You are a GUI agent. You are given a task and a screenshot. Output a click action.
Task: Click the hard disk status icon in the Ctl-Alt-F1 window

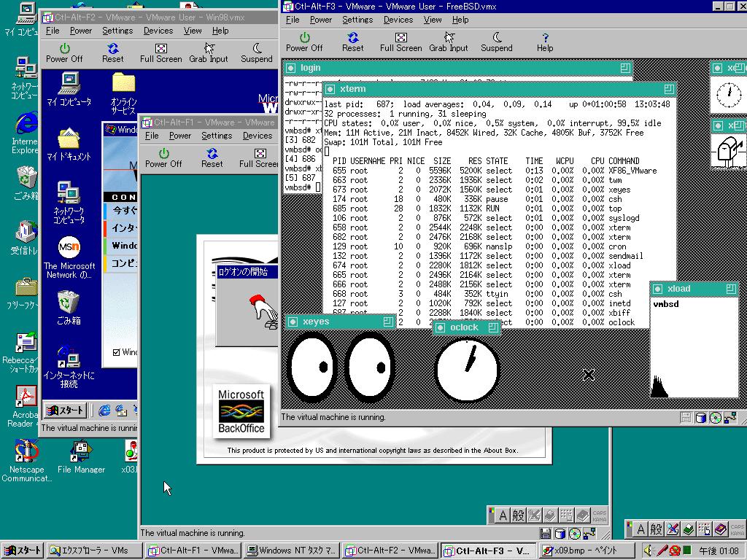[x=561, y=533]
